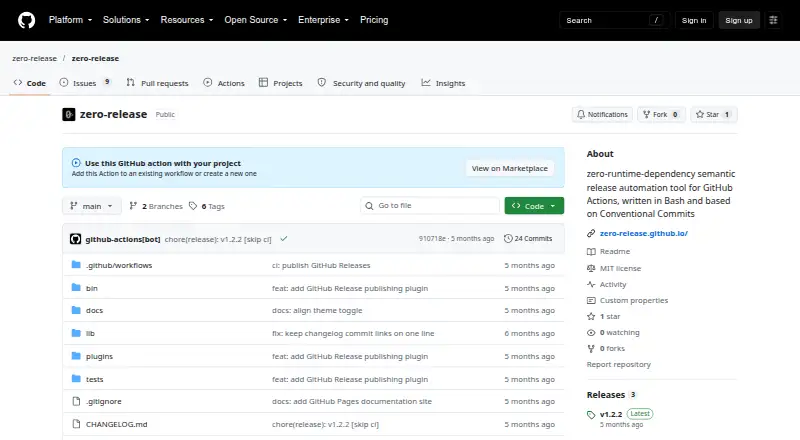Viewport: 800px width, 440px height.
Task: Open the Projects tab
Action: click(x=281, y=83)
